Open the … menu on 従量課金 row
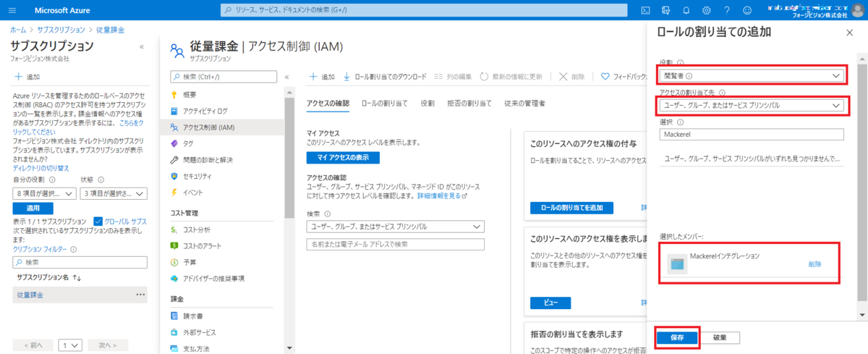The height and width of the screenshot is (354, 868). click(140, 295)
